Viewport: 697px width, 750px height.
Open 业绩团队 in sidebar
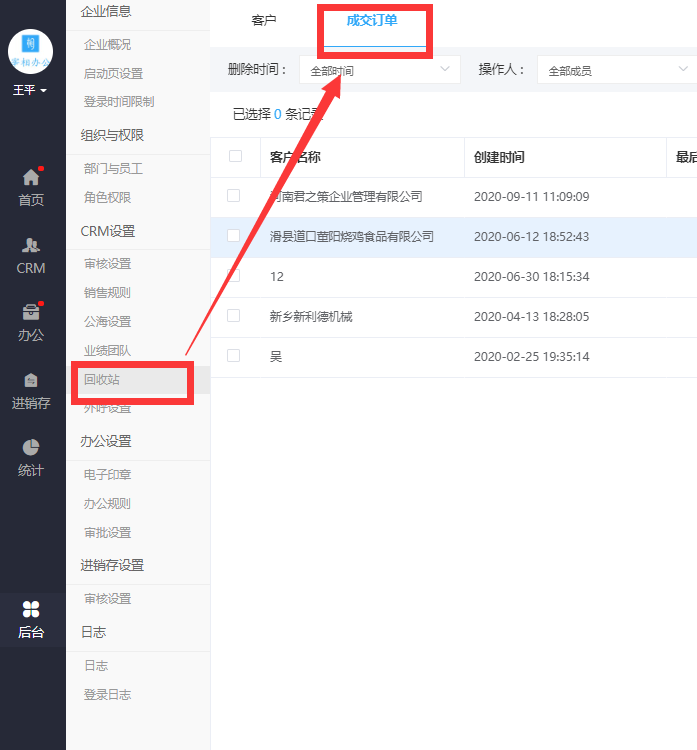107,351
